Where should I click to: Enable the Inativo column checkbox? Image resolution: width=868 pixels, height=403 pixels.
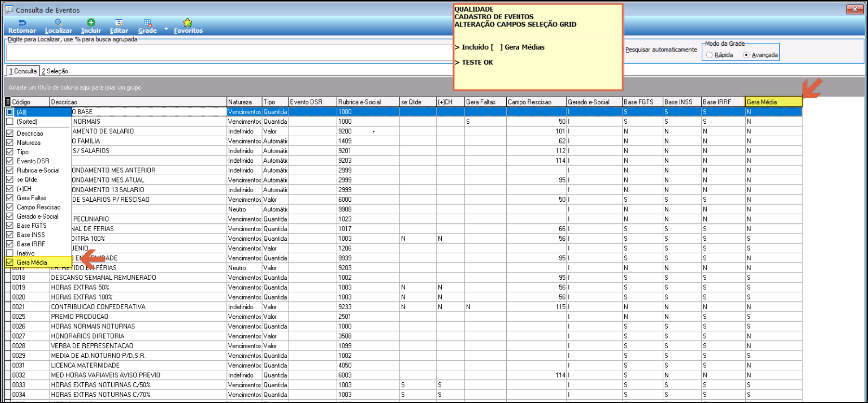(10, 253)
